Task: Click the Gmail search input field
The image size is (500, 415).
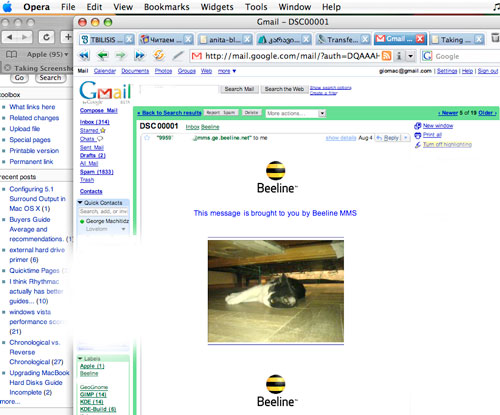Action: point(179,89)
